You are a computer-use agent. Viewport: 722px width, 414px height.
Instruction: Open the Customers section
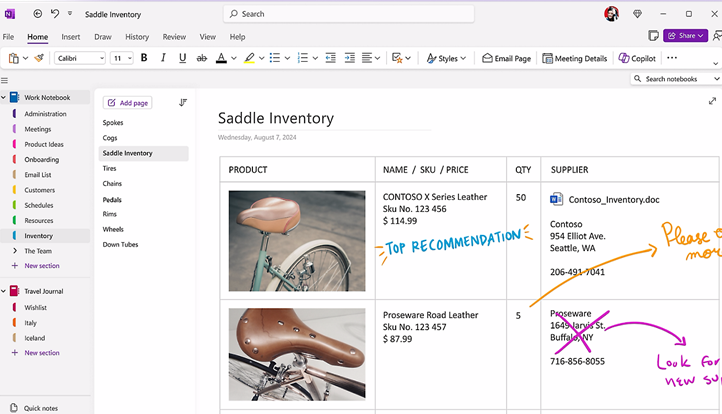point(40,190)
